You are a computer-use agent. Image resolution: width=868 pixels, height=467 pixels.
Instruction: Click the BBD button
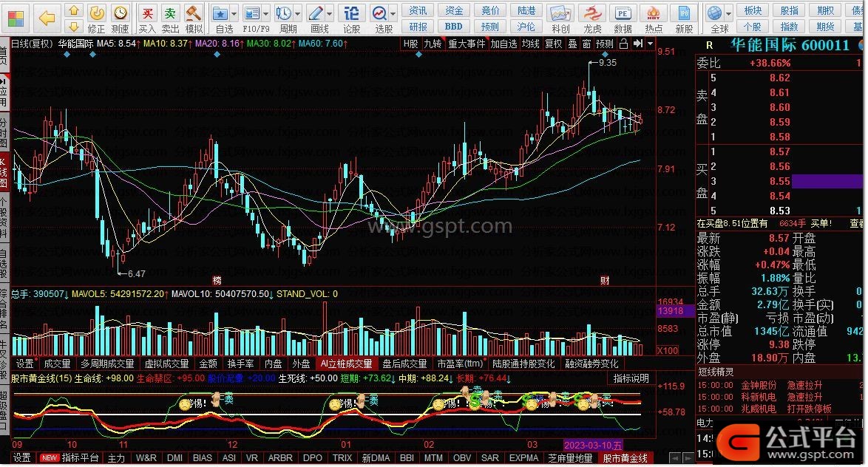pyautogui.click(x=453, y=26)
